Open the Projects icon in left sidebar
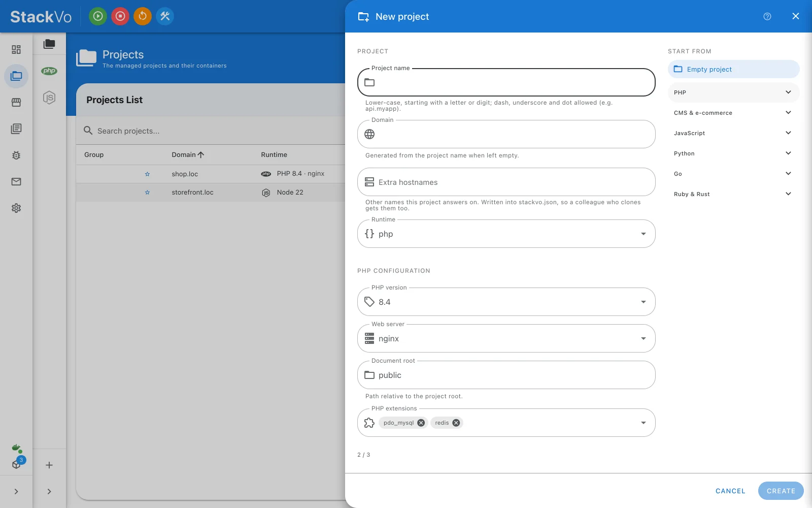Screen dimensions: 812x508 [16, 76]
